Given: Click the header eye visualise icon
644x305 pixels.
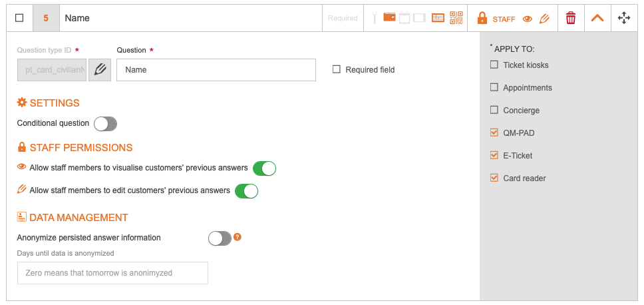Looking at the screenshot, I should (x=528, y=19).
